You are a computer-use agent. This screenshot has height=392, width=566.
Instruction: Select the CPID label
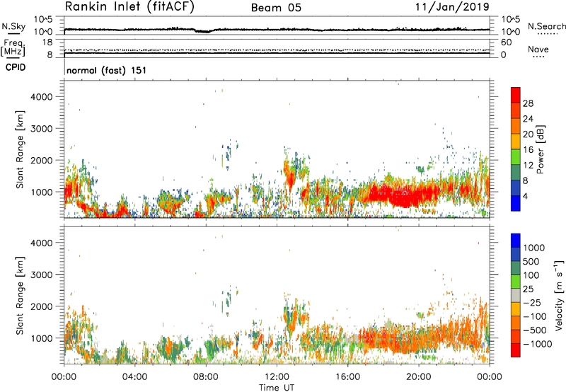tap(16, 67)
